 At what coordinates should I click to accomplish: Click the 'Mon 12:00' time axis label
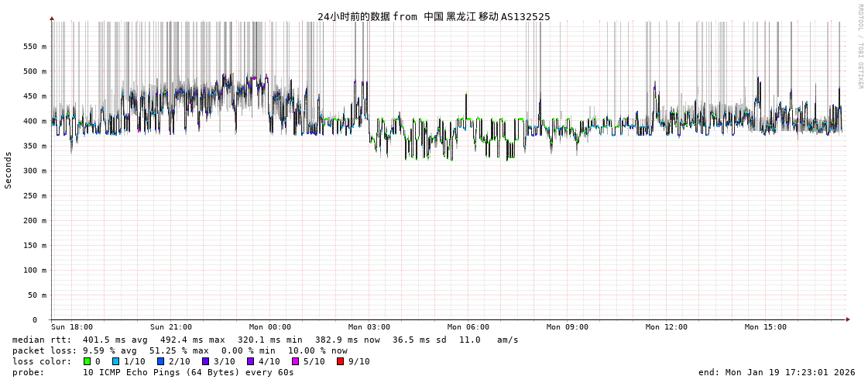point(667,327)
